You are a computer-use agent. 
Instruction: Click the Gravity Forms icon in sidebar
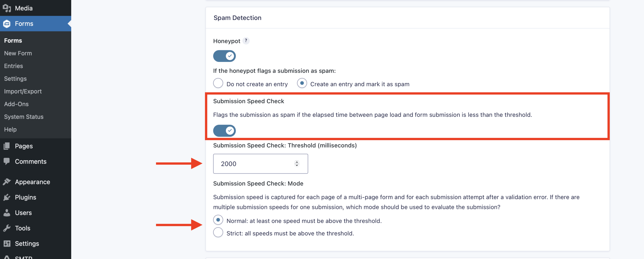pyautogui.click(x=7, y=23)
